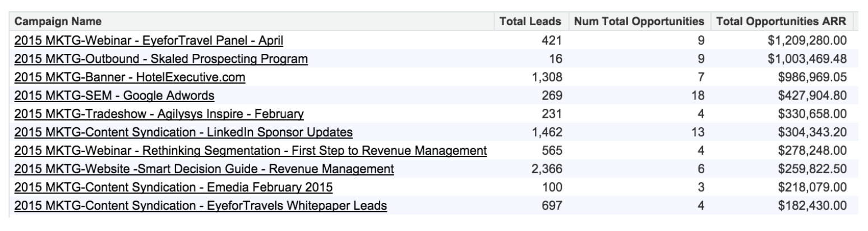Open the Rethinking Segmentation webinar campaign link
This screenshot has width=868, height=231.
[250, 151]
